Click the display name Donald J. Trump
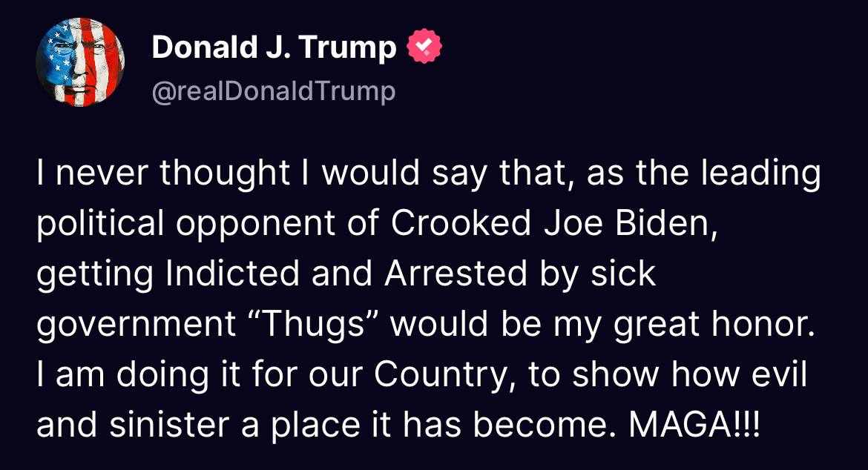The width and height of the screenshot is (868, 470). 274,49
